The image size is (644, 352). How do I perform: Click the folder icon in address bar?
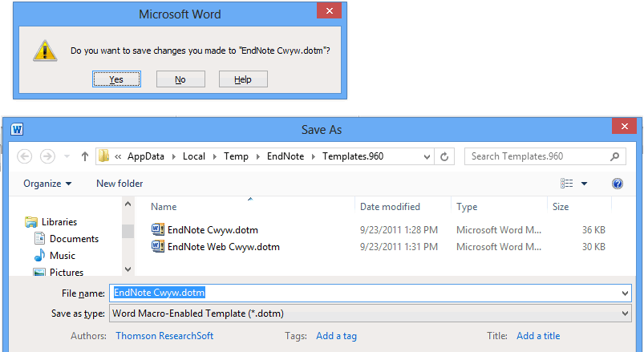[104, 156]
